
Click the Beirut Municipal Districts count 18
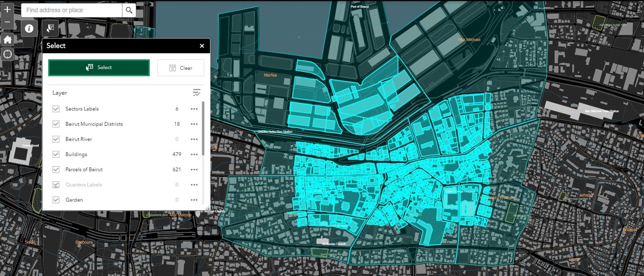click(177, 124)
